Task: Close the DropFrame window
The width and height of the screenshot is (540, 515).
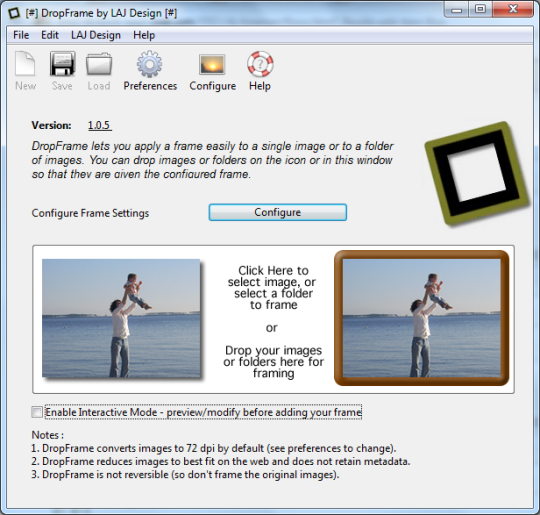Action: tap(513, 9)
